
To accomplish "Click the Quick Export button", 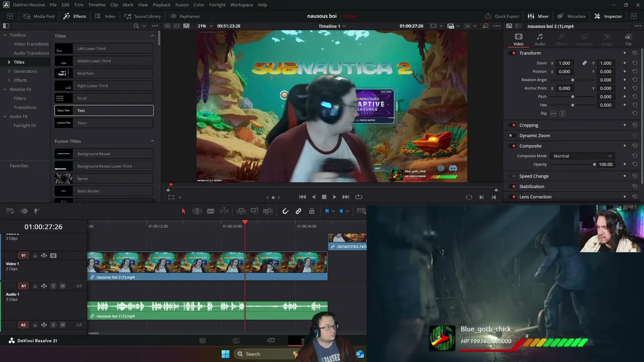I will [502, 16].
